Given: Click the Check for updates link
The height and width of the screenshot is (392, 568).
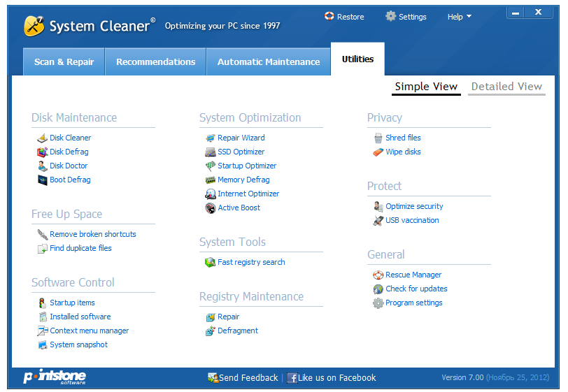Looking at the screenshot, I should coord(417,289).
